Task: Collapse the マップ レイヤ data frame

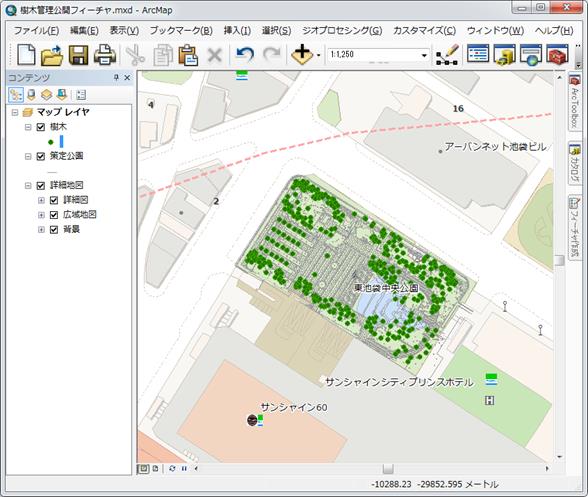Action: coord(15,112)
